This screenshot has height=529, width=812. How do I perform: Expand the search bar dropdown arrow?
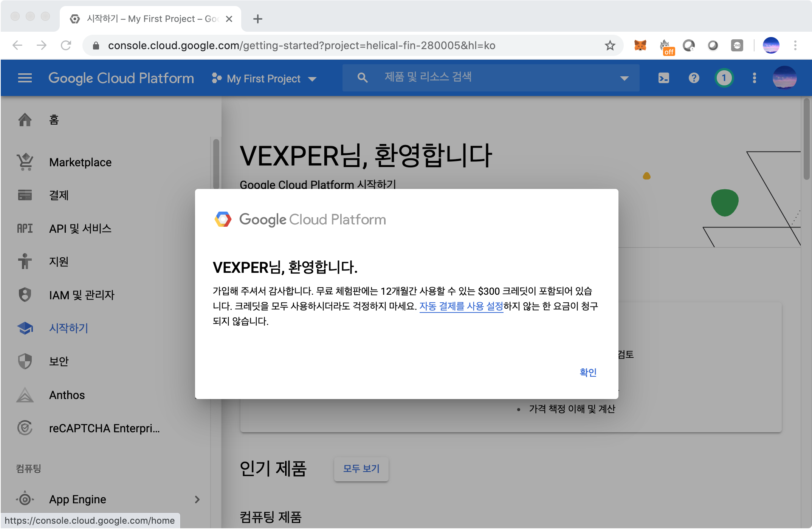click(624, 78)
